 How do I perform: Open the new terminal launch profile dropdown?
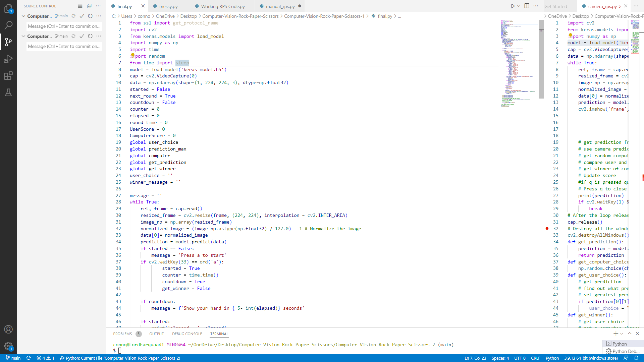click(622, 334)
